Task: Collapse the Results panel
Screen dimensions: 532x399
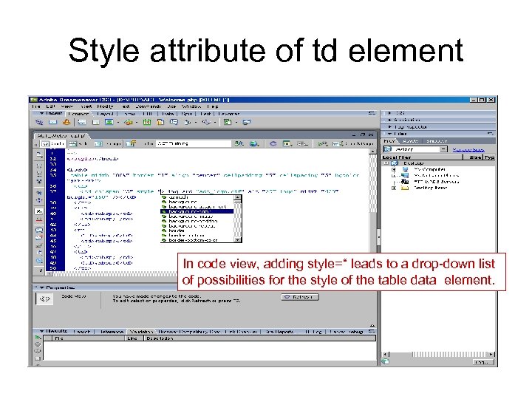Action: click(41, 331)
